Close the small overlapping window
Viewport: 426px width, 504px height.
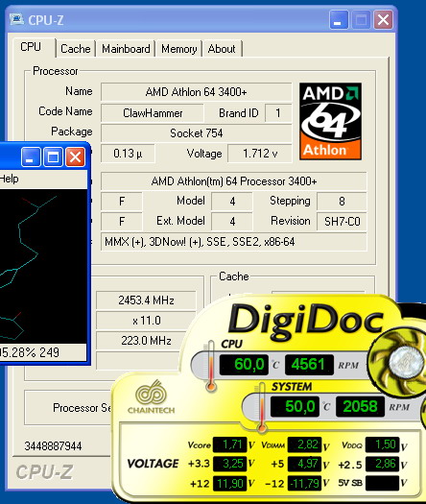click(76, 156)
